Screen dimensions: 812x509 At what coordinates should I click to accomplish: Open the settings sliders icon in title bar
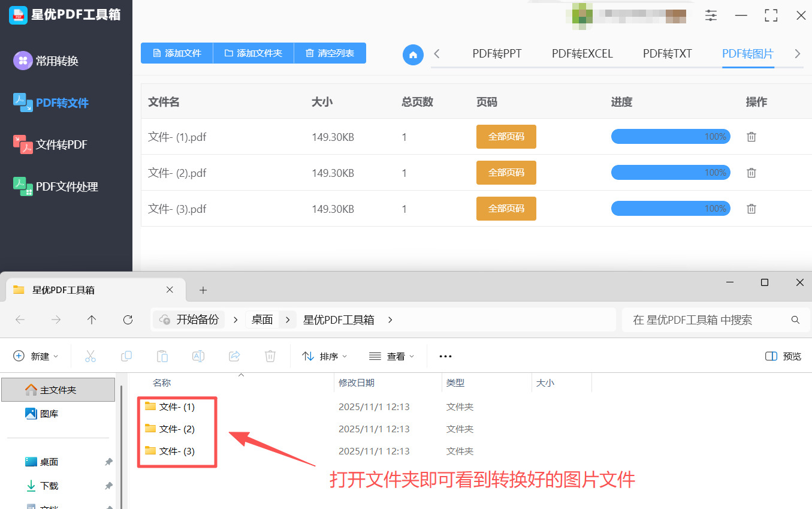click(711, 16)
